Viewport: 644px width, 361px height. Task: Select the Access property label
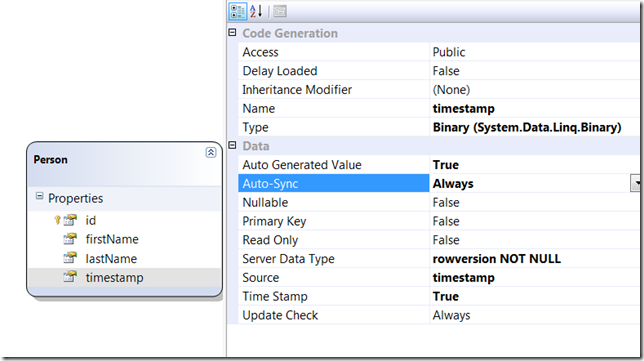(x=260, y=52)
